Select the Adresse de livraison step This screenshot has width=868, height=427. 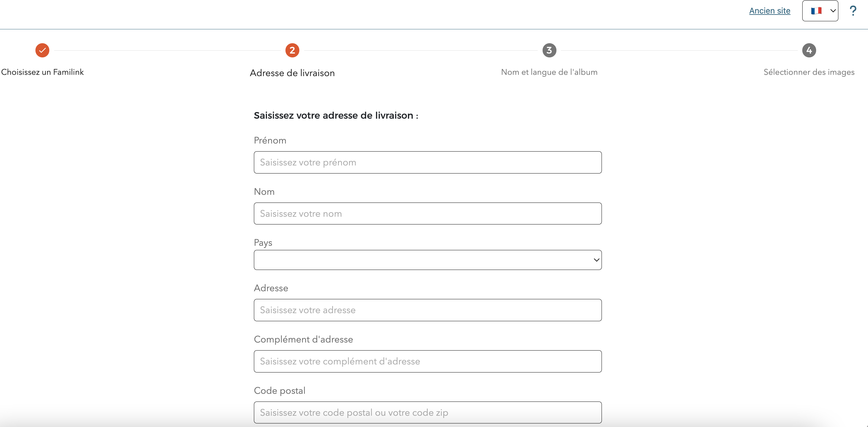pos(292,73)
